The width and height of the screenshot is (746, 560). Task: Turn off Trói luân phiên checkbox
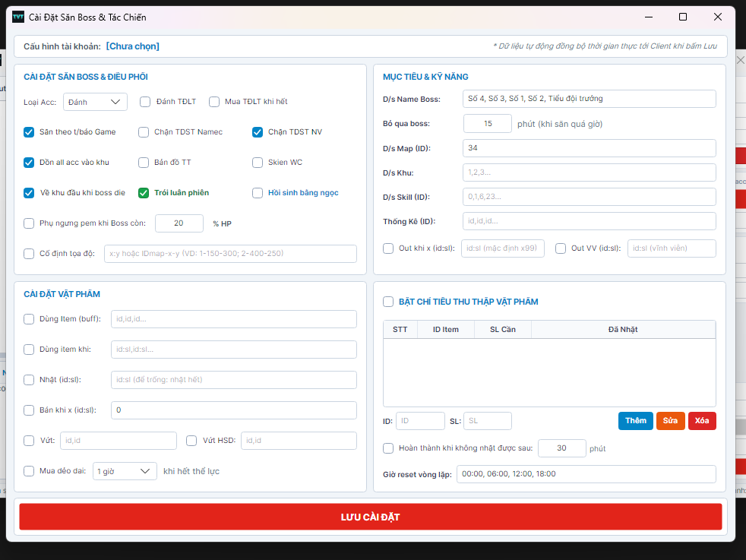[144, 193]
